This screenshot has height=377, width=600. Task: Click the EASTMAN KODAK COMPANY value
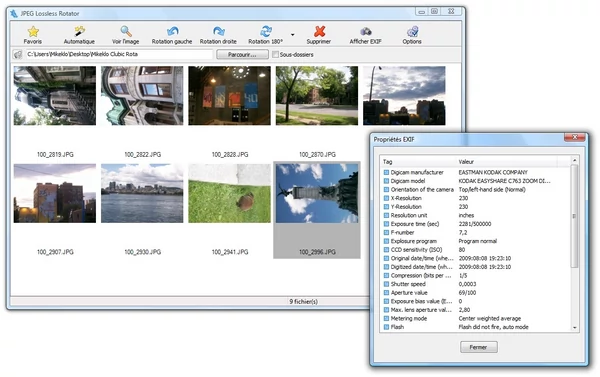coord(493,172)
